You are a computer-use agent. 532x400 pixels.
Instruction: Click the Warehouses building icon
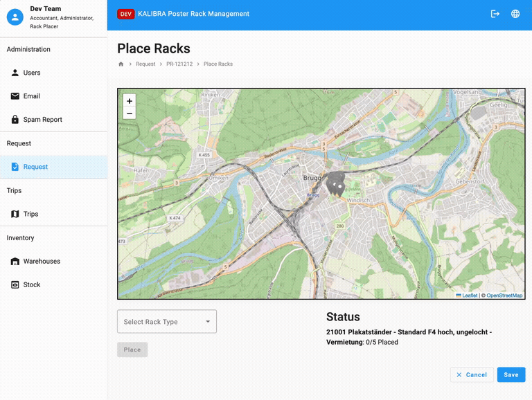(15, 262)
